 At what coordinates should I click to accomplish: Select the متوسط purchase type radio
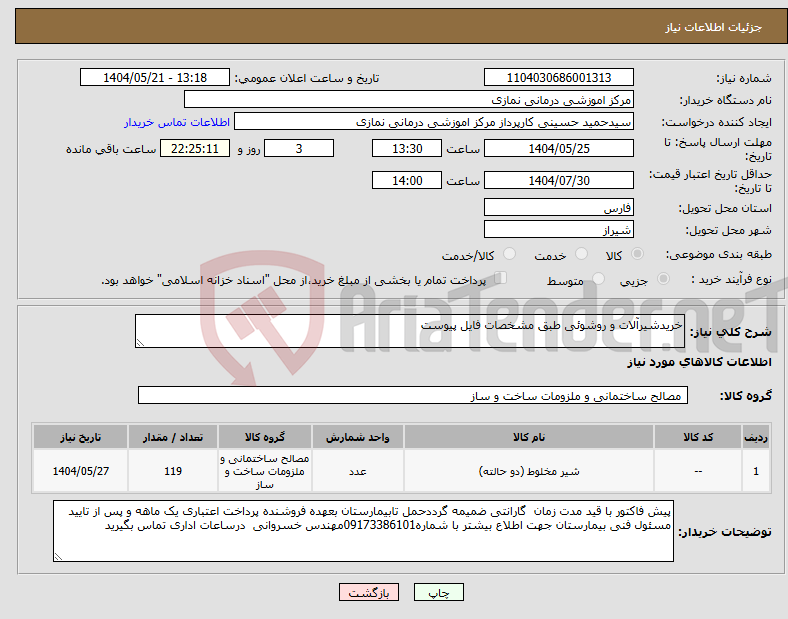[x=598, y=278]
